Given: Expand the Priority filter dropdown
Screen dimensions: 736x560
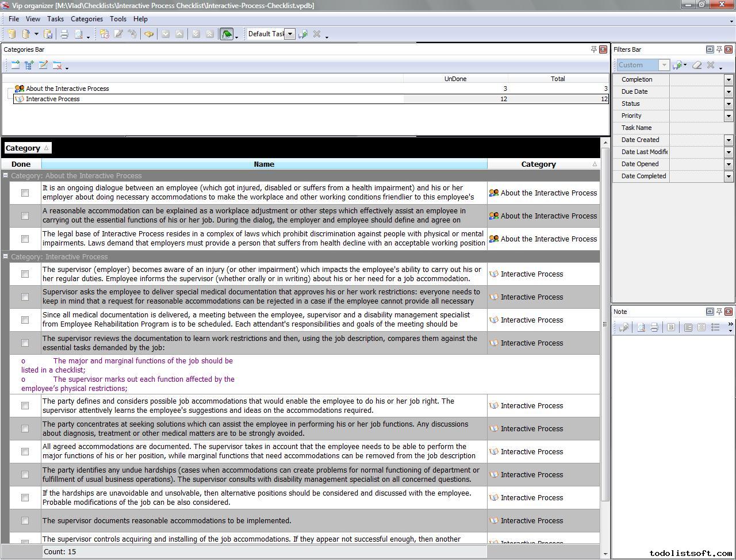Looking at the screenshot, I should 729,116.
